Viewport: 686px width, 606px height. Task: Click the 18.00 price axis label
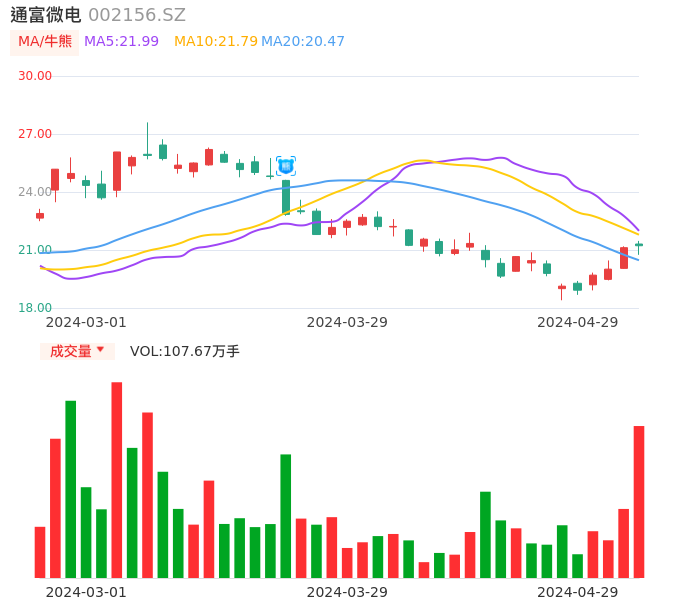35,308
